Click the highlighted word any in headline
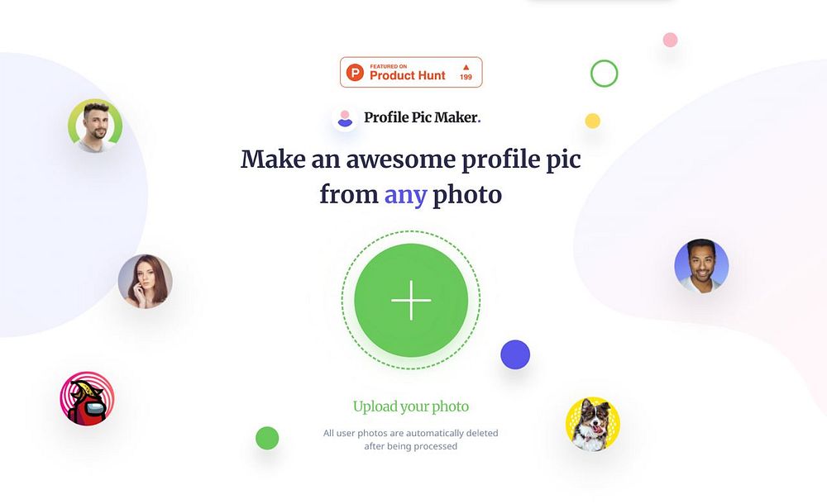 point(405,195)
